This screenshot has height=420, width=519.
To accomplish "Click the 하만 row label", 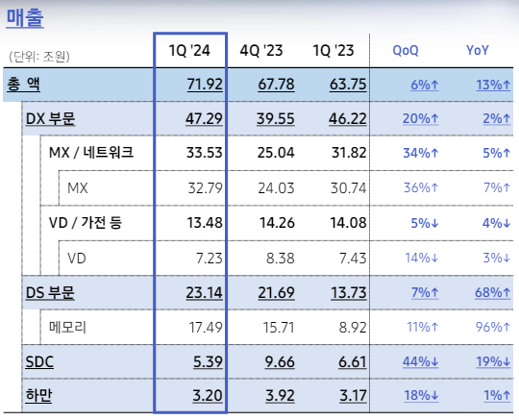I will 38,396.
